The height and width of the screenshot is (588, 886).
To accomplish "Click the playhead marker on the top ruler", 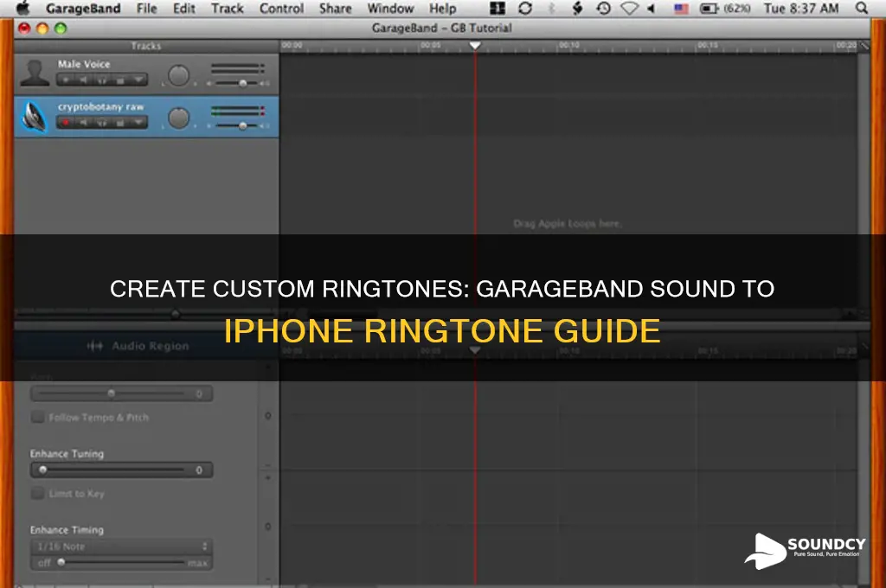I will coord(475,45).
